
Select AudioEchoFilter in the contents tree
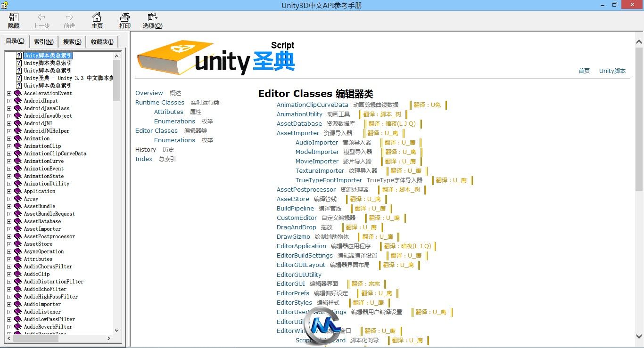click(x=45, y=289)
